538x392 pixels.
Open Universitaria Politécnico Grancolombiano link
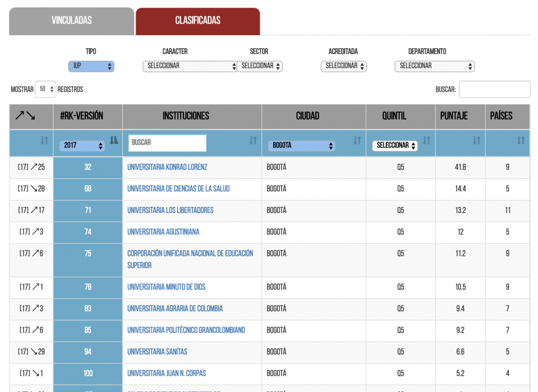click(187, 330)
